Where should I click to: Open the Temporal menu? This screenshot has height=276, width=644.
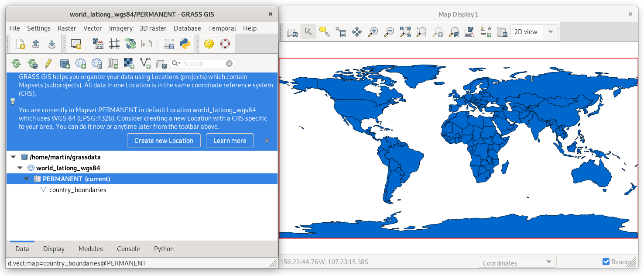coord(222,28)
